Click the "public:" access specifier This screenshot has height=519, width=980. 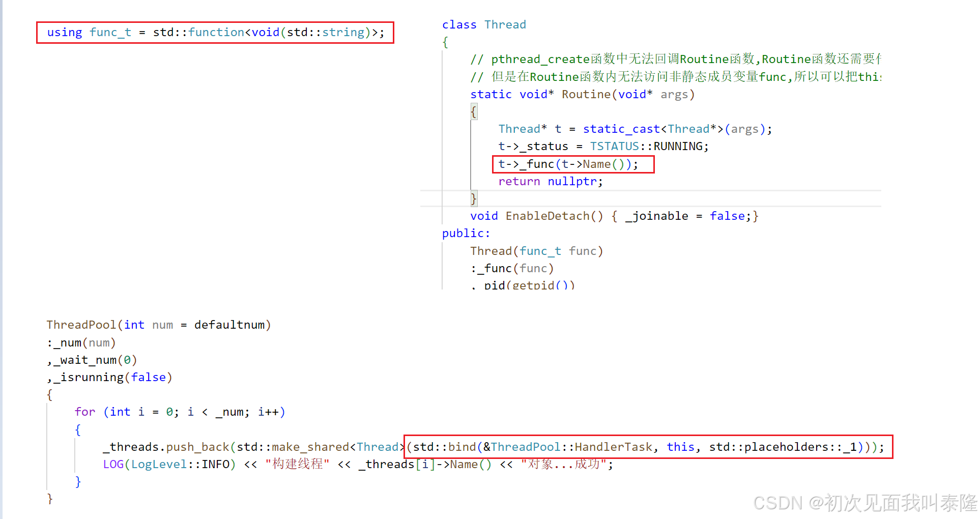(x=466, y=234)
